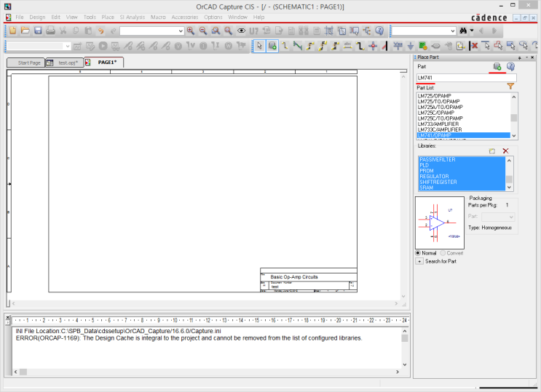Viewport: 541px width, 392px height.
Task: Open Help with the question mark icon in the main toolbar
Action: point(379,31)
